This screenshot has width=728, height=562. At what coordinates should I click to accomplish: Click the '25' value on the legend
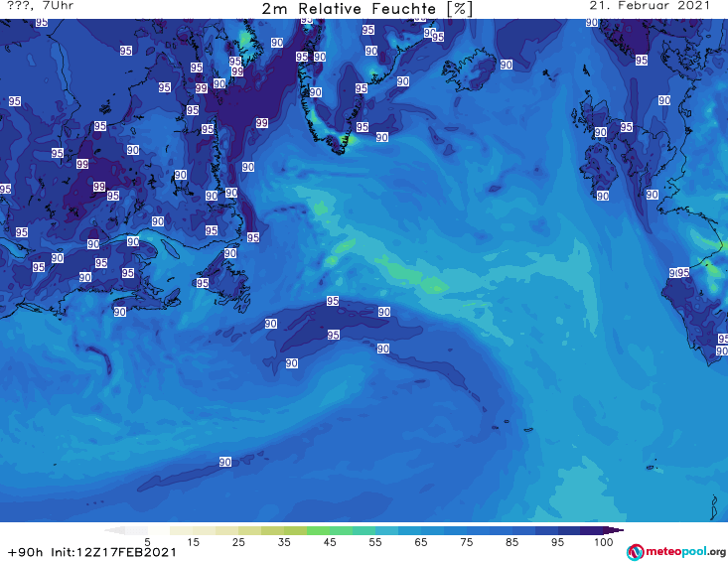point(238,542)
